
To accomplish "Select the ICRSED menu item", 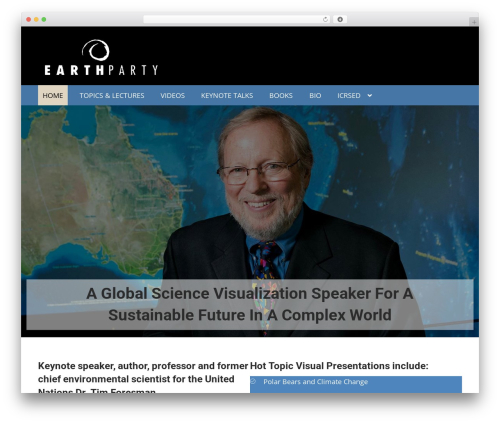I will click(349, 95).
